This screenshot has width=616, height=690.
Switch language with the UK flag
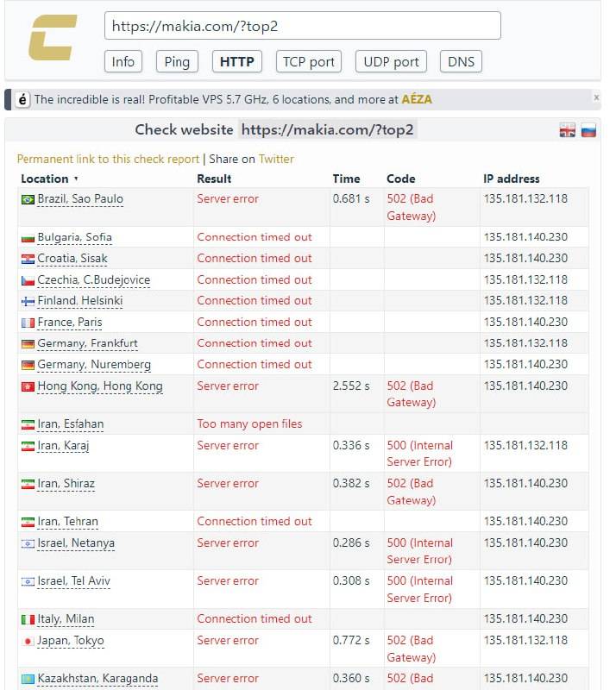coord(567,130)
